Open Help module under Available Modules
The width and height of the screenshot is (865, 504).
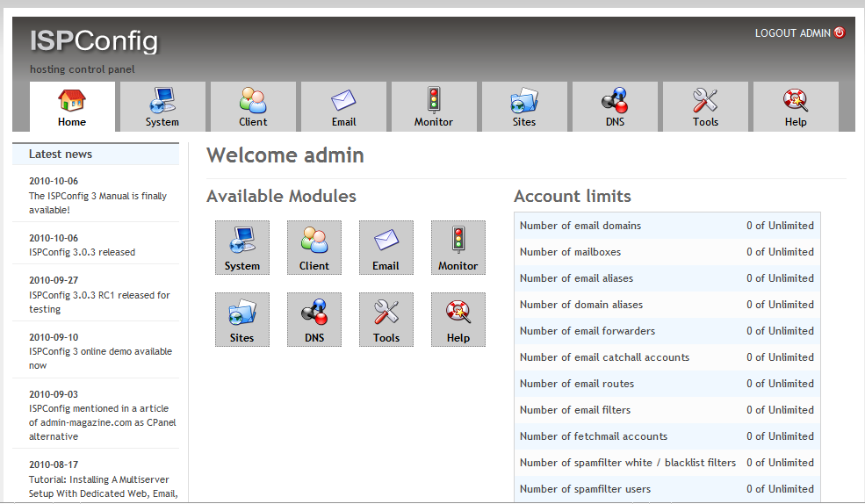458,320
